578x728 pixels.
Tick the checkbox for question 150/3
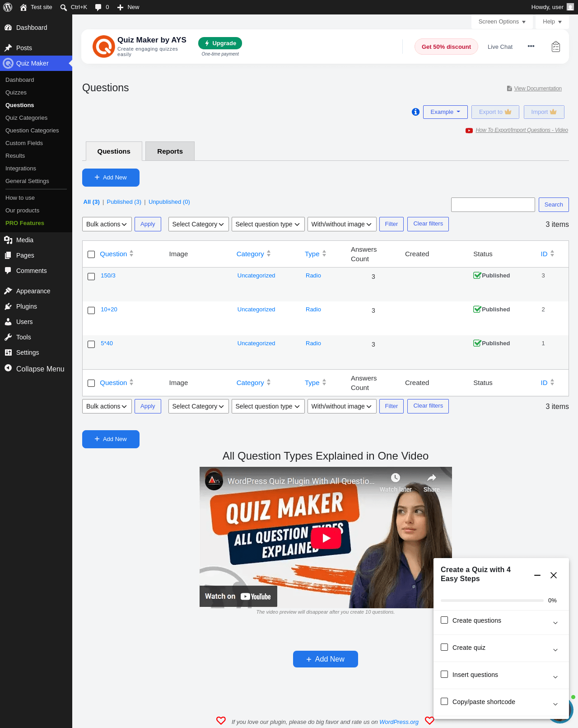point(91,277)
